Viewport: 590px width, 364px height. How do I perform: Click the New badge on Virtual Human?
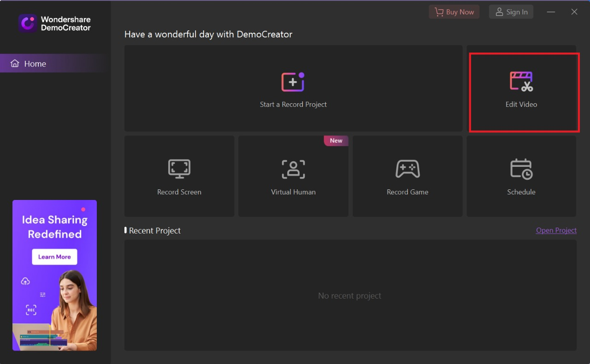pos(336,141)
